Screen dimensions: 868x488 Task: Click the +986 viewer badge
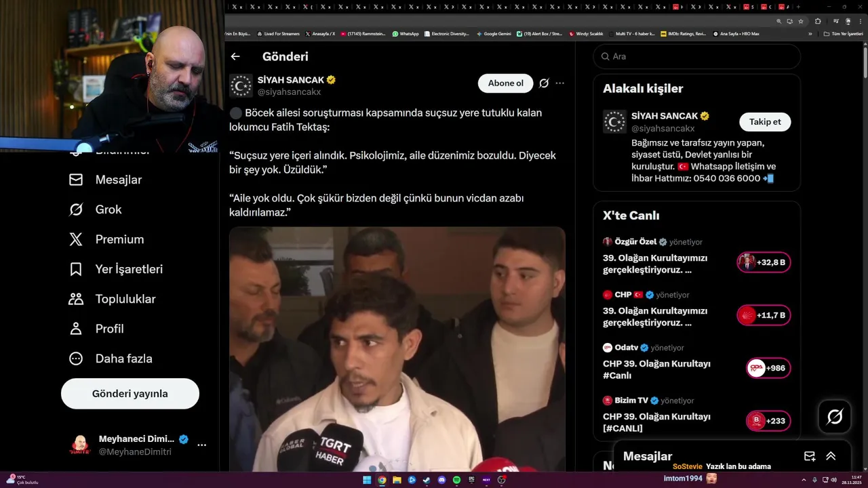(x=768, y=368)
